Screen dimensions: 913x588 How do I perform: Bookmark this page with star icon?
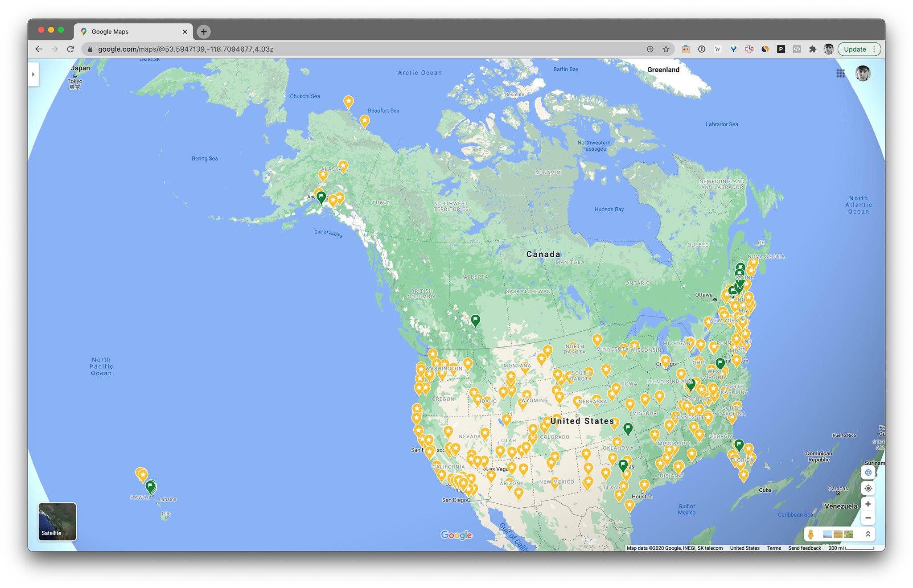pyautogui.click(x=666, y=49)
